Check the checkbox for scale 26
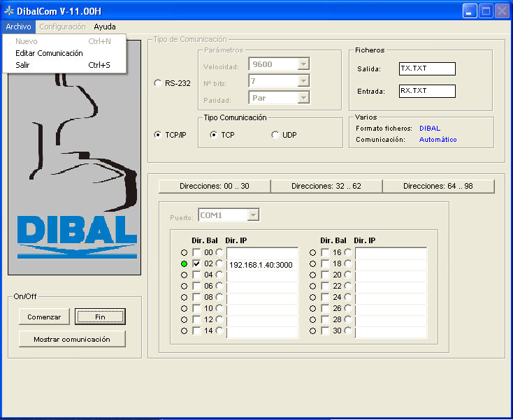The height and width of the screenshot is (420, 513). pos(325,308)
